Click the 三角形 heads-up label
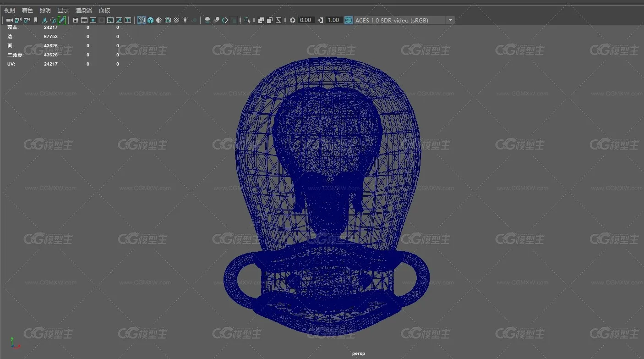The width and height of the screenshot is (644, 359). (x=16, y=55)
